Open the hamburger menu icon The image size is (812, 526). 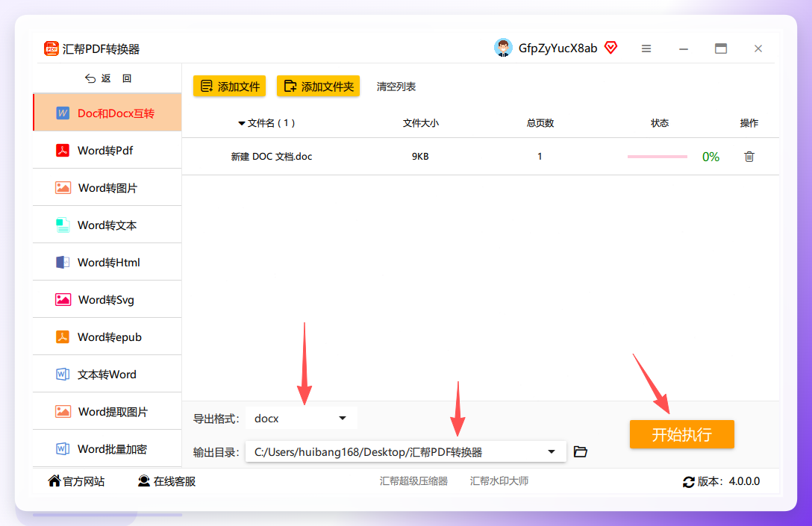[x=646, y=48]
